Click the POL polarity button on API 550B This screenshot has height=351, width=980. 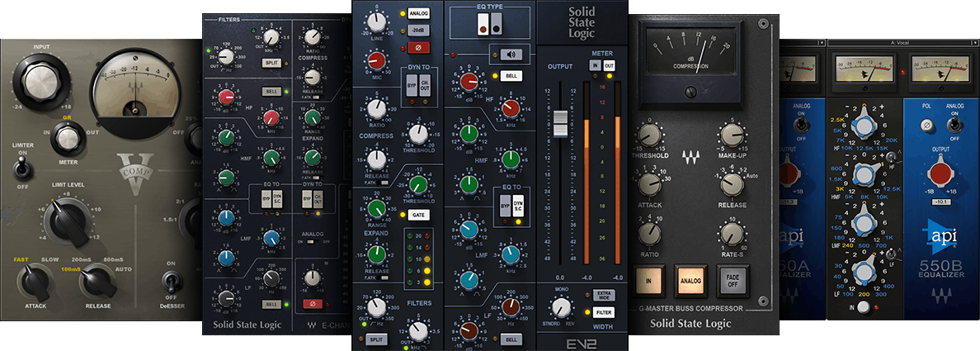[x=926, y=125]
